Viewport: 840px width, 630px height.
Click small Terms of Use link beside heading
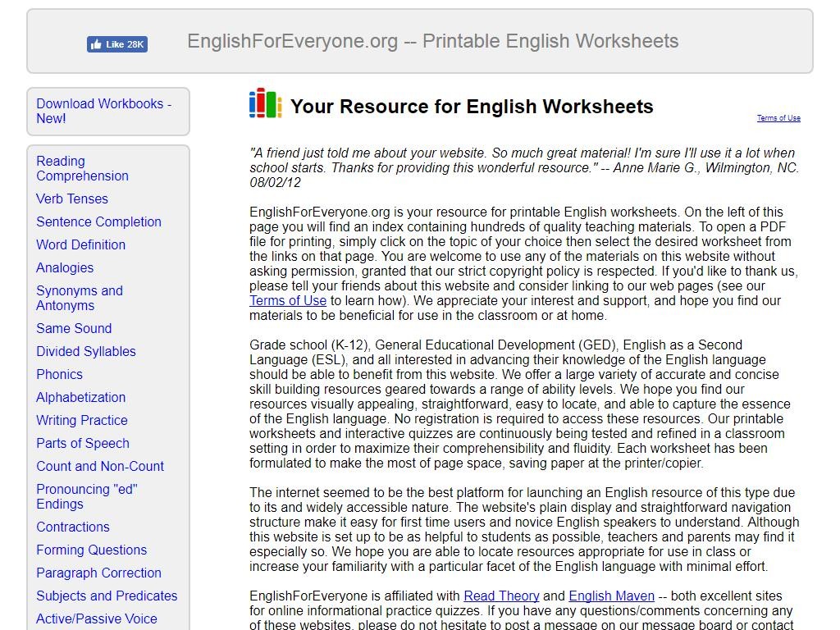pyautogui.click(x=778, y=118)
